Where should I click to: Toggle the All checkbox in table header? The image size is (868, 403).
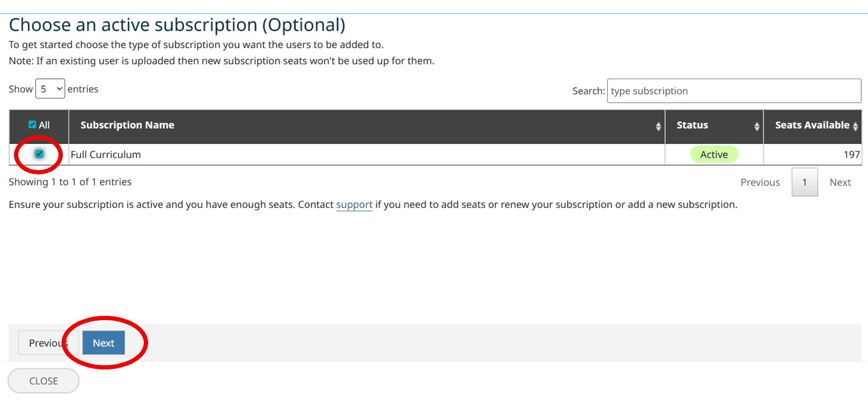pos(32,124)
